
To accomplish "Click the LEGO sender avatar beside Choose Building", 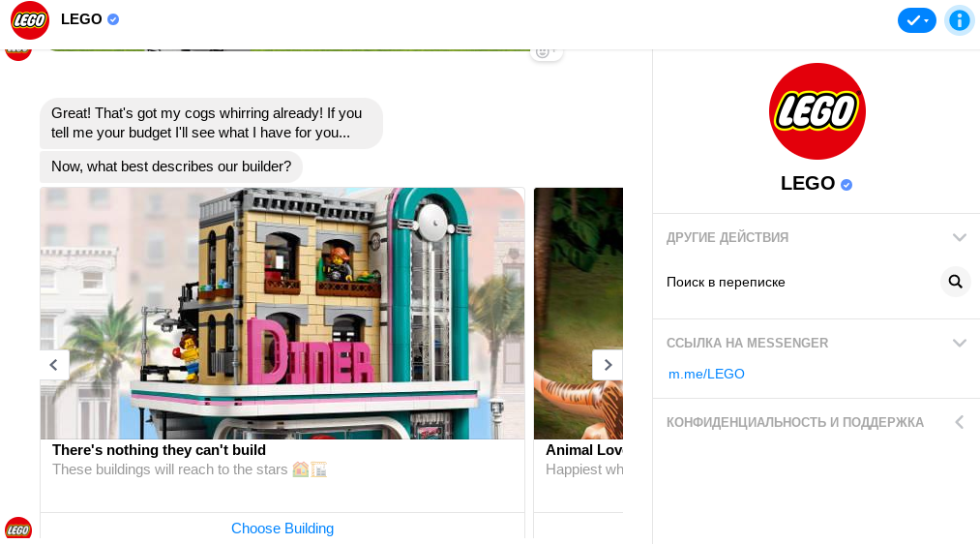I will tap(18, 528).
